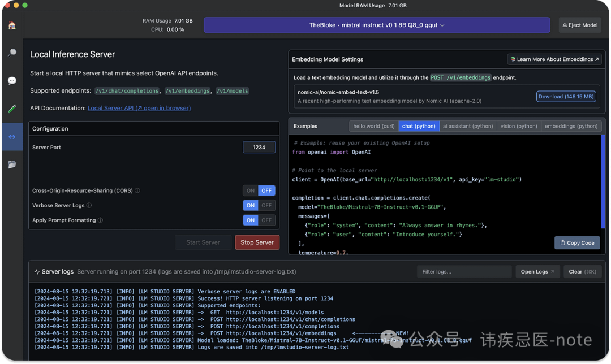
Task: Click the Start Server button
Action: tap(203, 242)
